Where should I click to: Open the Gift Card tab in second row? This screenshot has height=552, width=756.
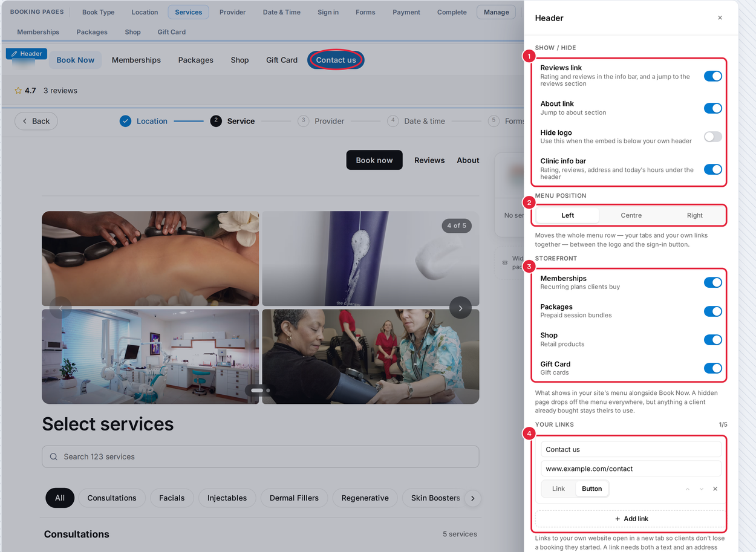click(172, 32)
